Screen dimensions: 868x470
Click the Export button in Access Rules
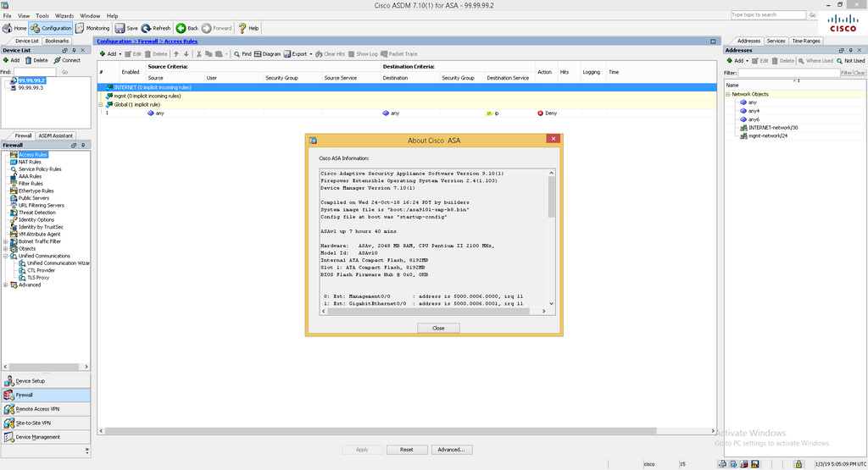(296, 54)
